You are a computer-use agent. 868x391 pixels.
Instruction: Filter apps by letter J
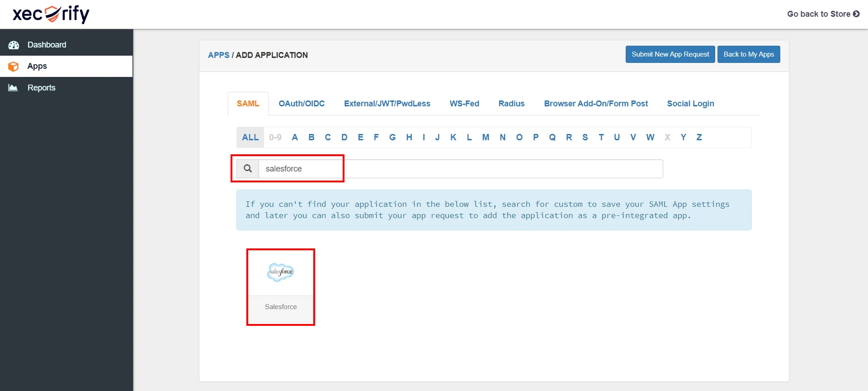point(438,137)
